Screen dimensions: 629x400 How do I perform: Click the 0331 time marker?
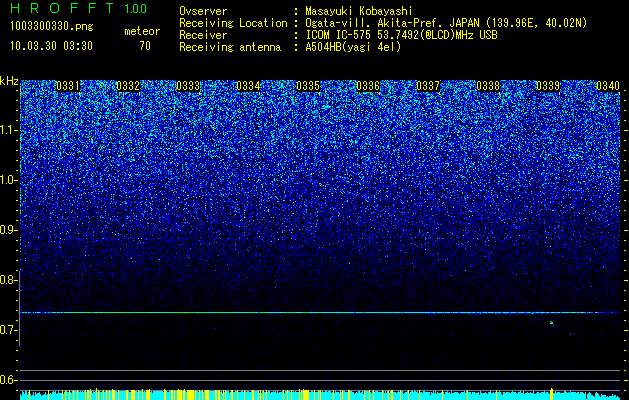68,86
